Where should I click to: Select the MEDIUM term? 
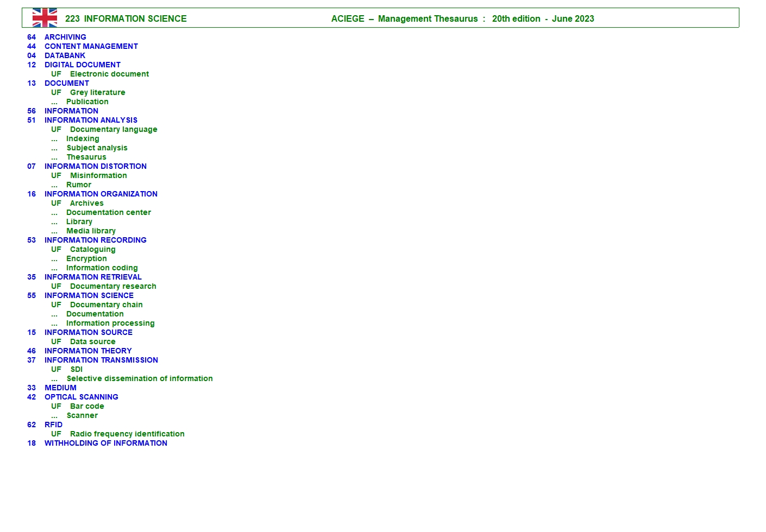pos(60,388)
